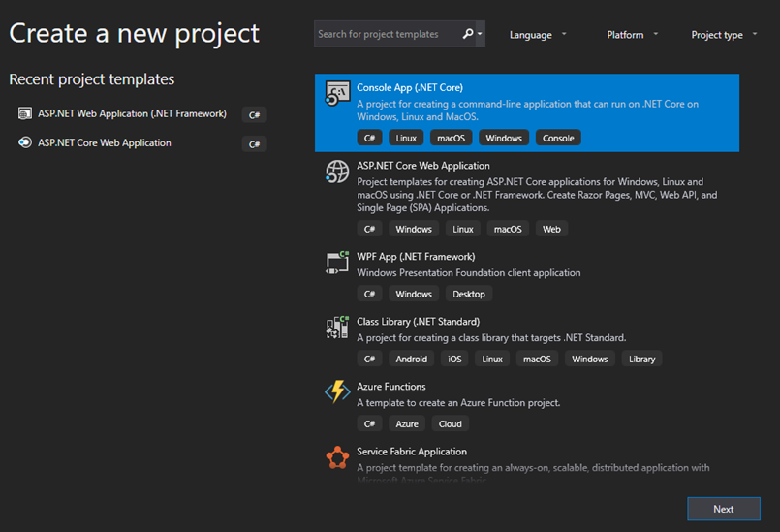The width and height of the screenshot is (780, 532).
Task: Click the iOS tag on Class Library
Action: [x=454, y=359]
